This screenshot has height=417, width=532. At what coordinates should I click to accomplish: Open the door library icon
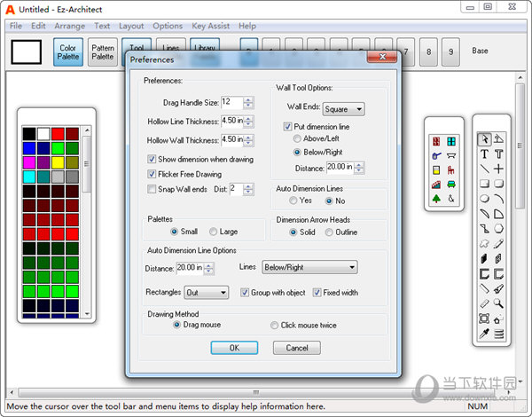(436, 141)
